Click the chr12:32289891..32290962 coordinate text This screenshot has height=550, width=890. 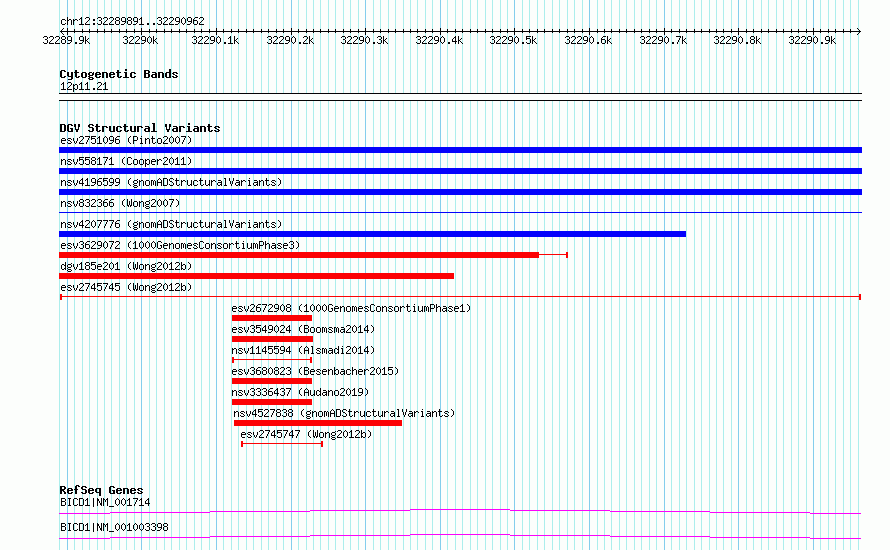[132, 21]
